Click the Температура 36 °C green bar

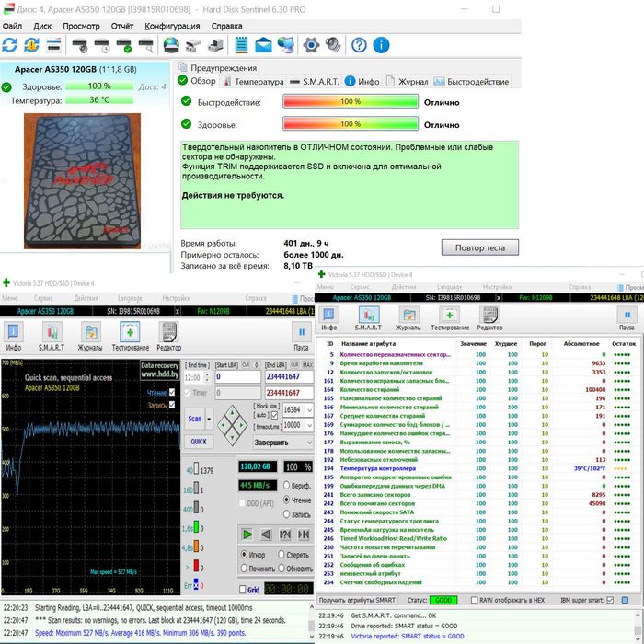coord(99,99)
